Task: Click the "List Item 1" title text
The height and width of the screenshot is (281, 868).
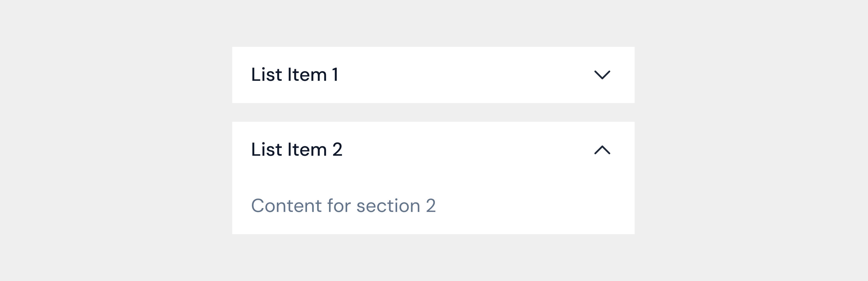Action: tap(294, 75)
